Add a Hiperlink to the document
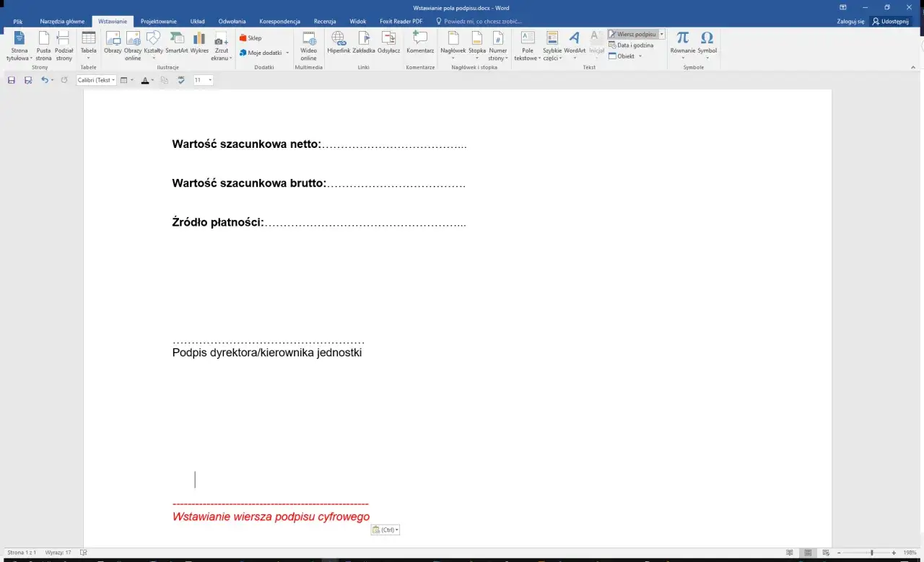 coord(339,45)
